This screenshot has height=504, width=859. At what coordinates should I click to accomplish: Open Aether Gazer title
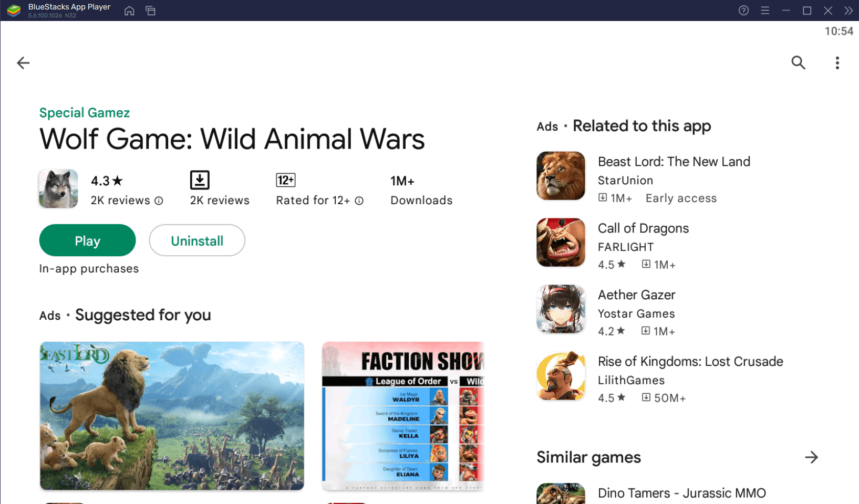636,295
